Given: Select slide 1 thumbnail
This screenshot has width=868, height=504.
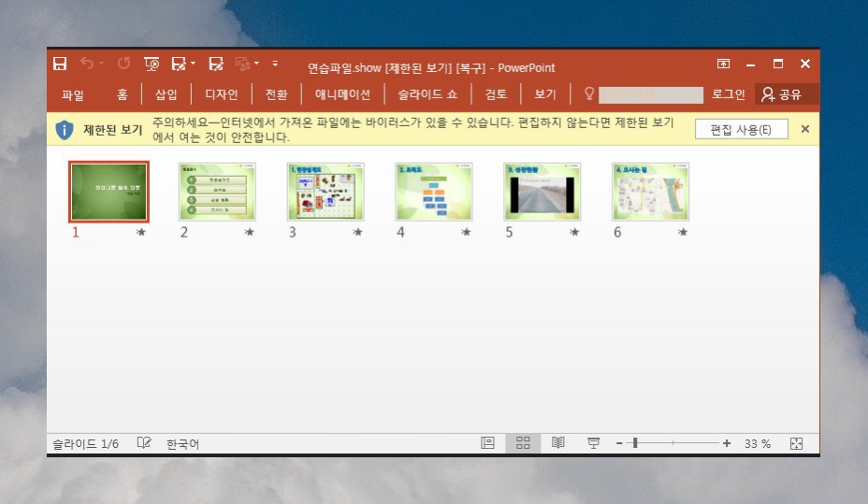Looking at the screenshot, I should [109, 192].
